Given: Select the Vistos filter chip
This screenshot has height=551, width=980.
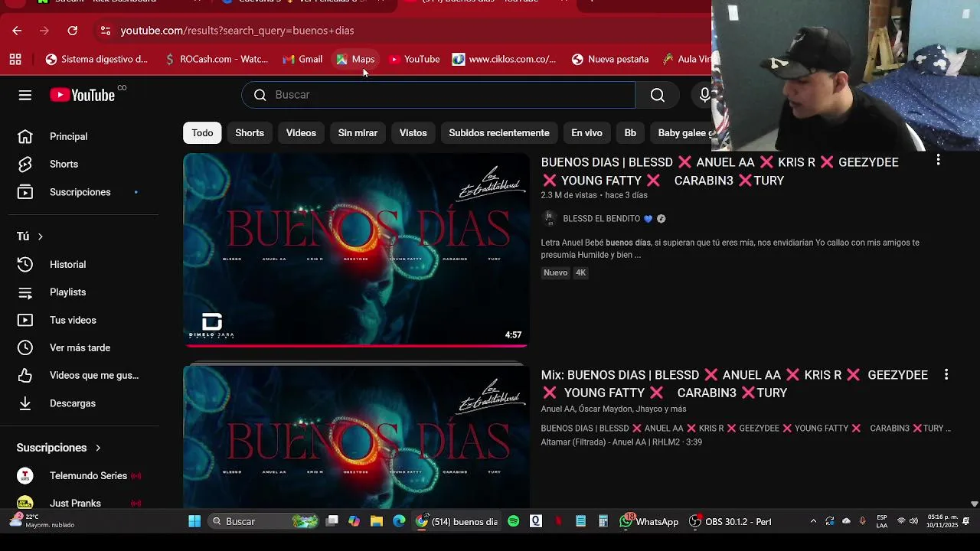Looking at the screenshot, I should [413, 133].
